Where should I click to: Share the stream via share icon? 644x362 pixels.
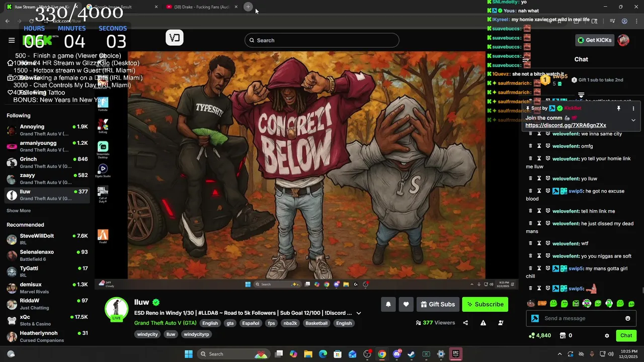point(465,323)
